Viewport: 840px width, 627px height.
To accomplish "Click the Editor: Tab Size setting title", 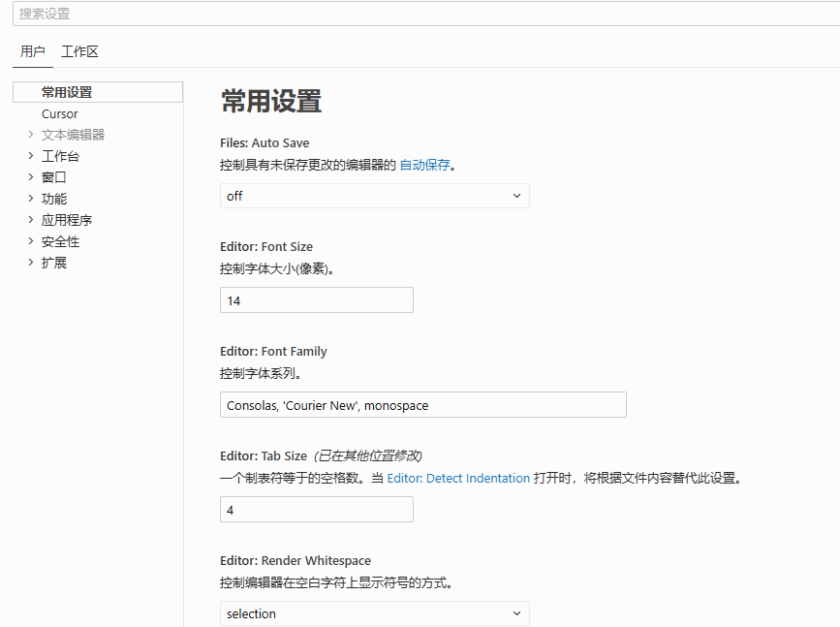I will pos(264,456).
